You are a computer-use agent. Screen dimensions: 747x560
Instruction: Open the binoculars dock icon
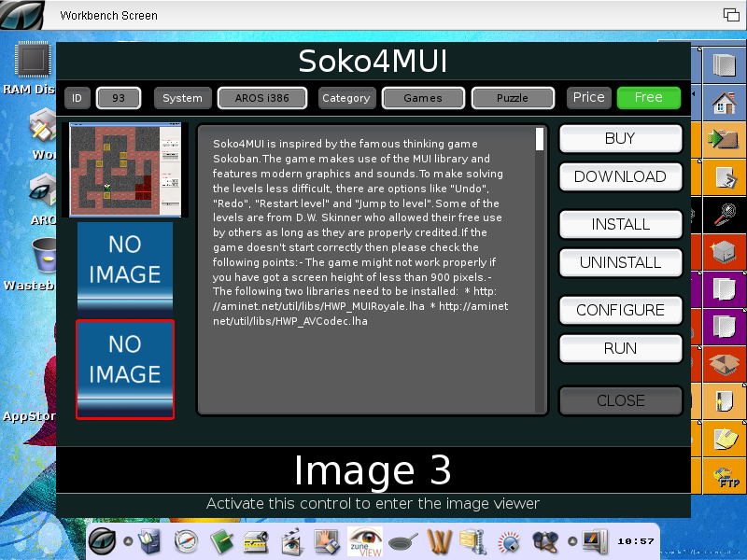coord(545,542)
